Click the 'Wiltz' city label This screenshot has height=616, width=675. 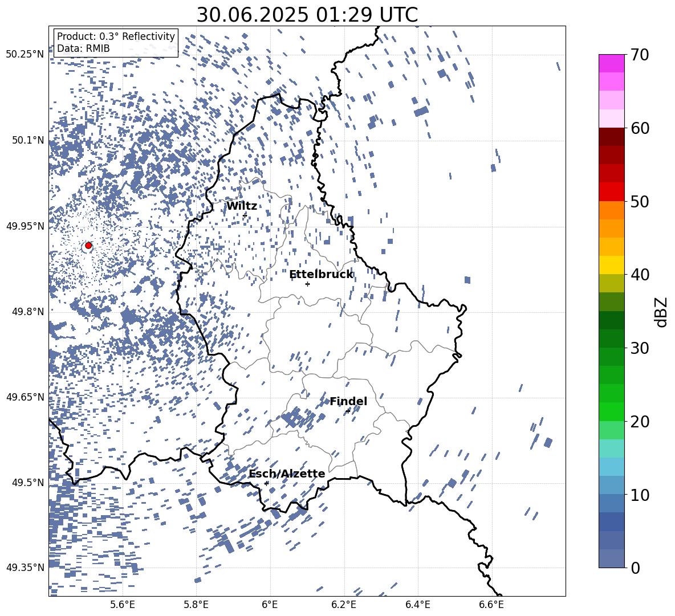(x=242, y=206)
